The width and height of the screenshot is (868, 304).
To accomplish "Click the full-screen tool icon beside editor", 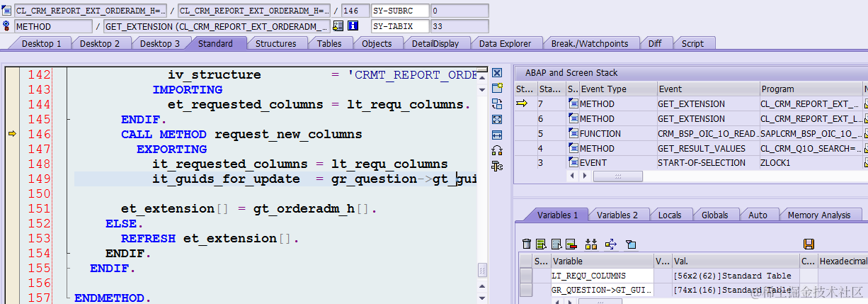I will point(497,119).
